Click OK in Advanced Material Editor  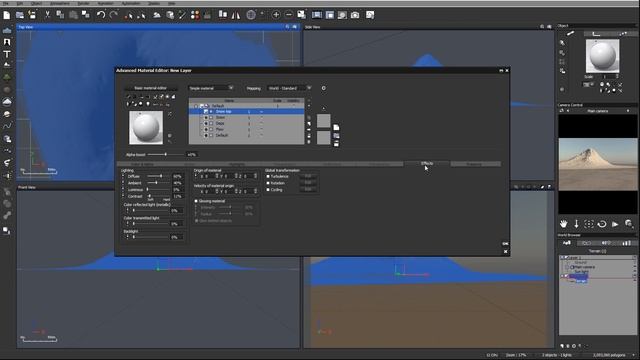click(x=505, y=244)
